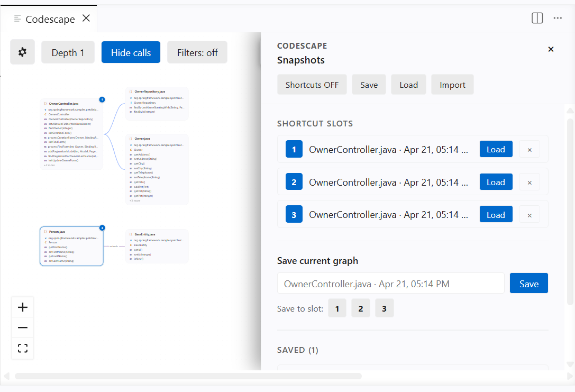575x392 pixels.
Task: Click the OwnerRepository.java file icon
Action: [131, 92]
